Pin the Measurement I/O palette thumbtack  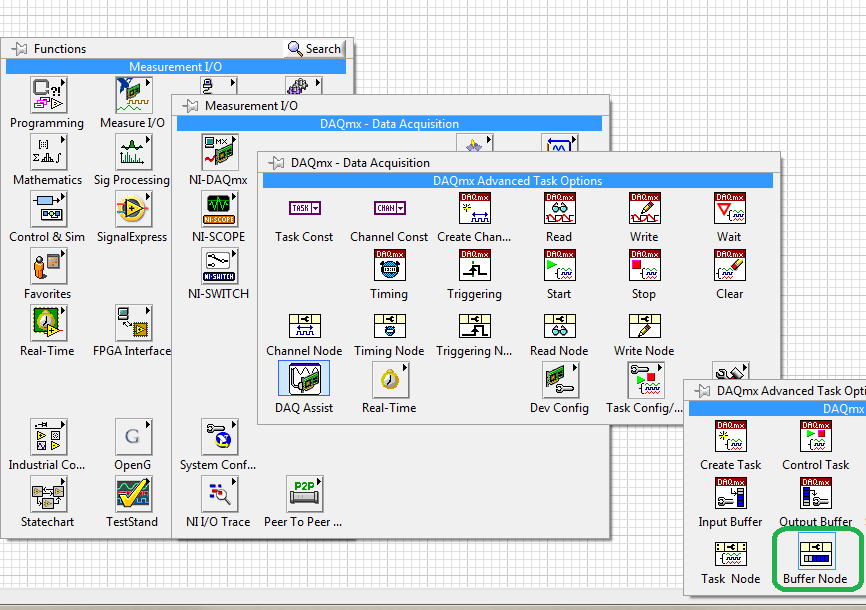coord(191,106)
